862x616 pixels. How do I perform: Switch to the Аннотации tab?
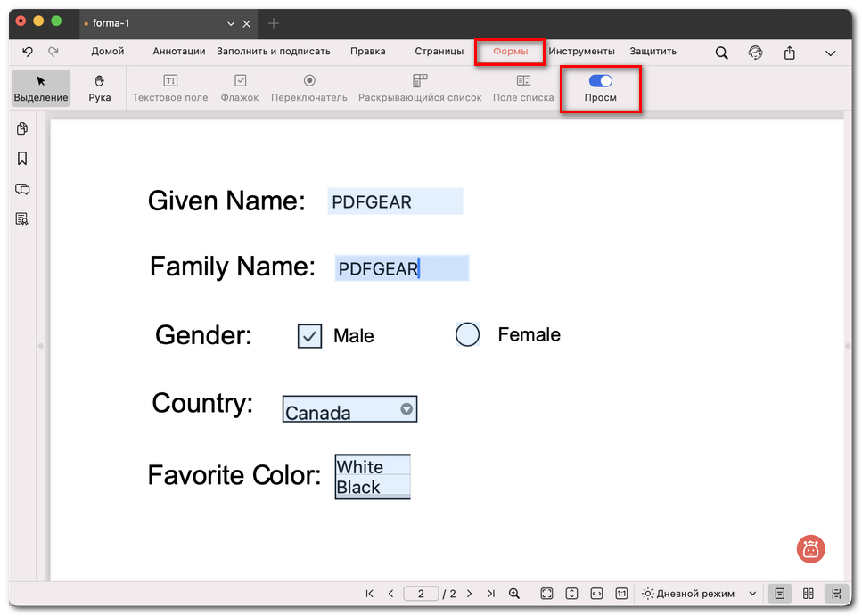(x=178, y=52)
